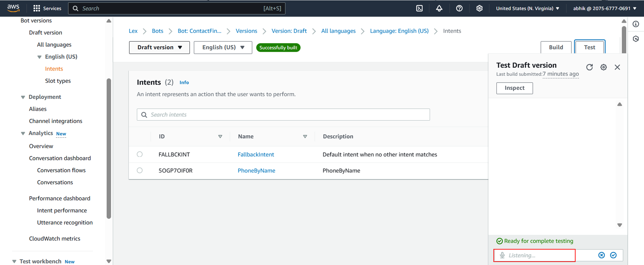Sort intents by Name column
Viewport: 644px width, 265px height.
click(x=305, y=136)
